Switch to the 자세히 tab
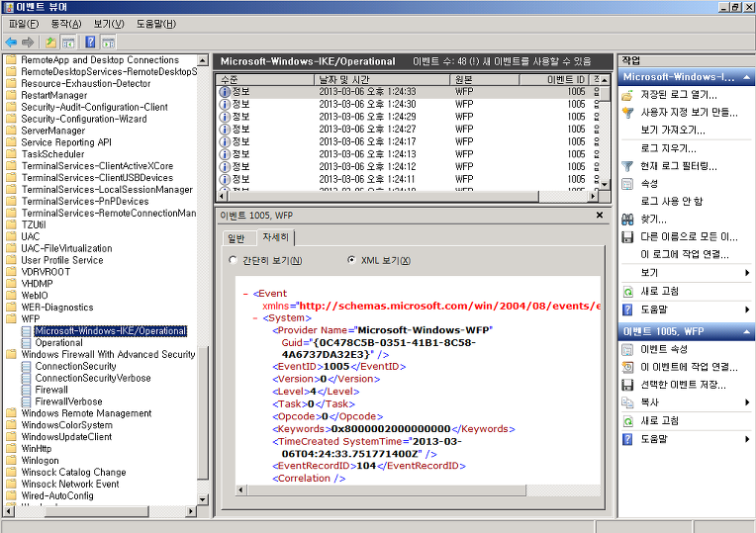Screen dimensions: 756x533 [275, 237]
